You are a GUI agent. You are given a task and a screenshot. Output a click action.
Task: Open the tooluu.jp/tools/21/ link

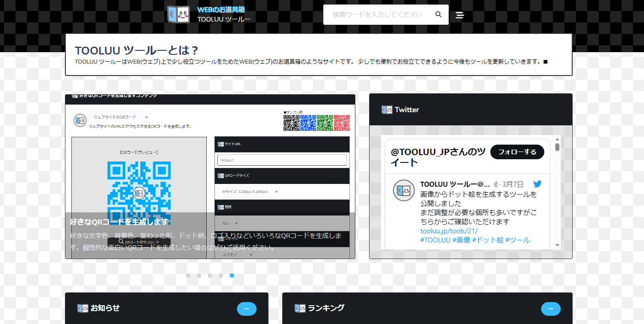point(449,231)
